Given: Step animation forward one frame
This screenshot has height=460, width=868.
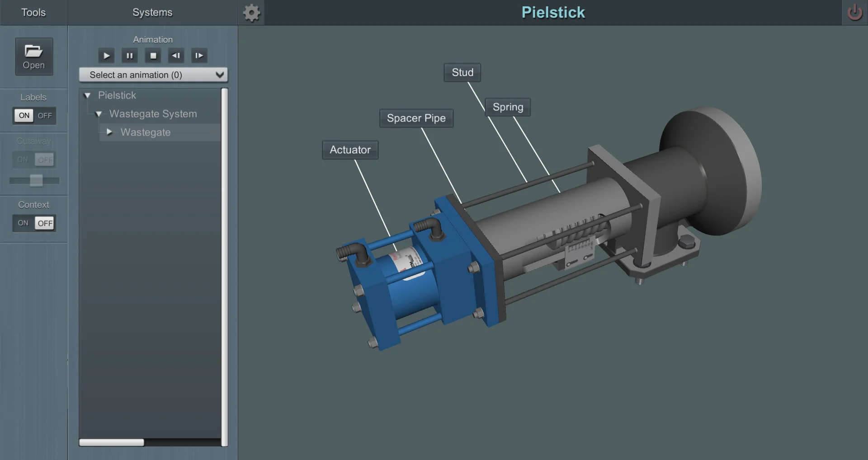Looking at the screenshot, I should tap(199, 56).
